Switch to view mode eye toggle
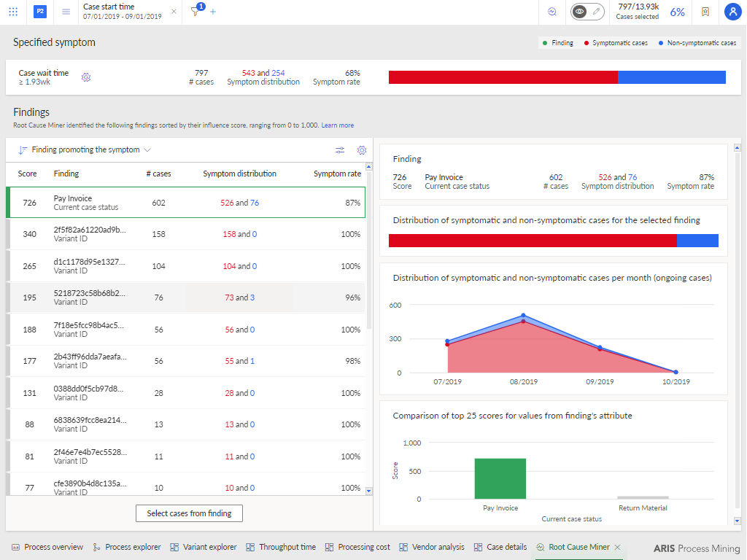 [579, 12]
